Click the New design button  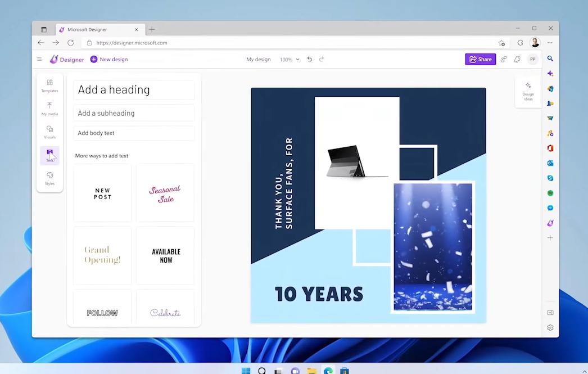pyautogui.click(x=109, y=59)
